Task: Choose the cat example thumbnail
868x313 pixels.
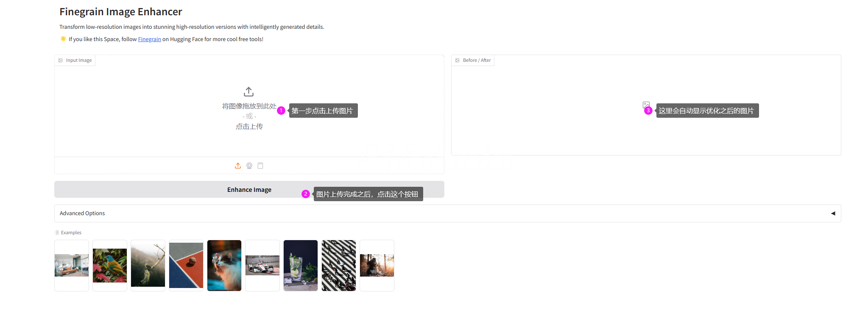Action: [x=224, y=266]
